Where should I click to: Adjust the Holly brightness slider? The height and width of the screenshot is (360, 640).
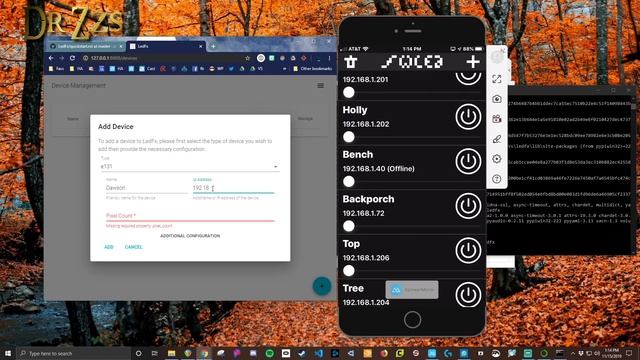349,137
